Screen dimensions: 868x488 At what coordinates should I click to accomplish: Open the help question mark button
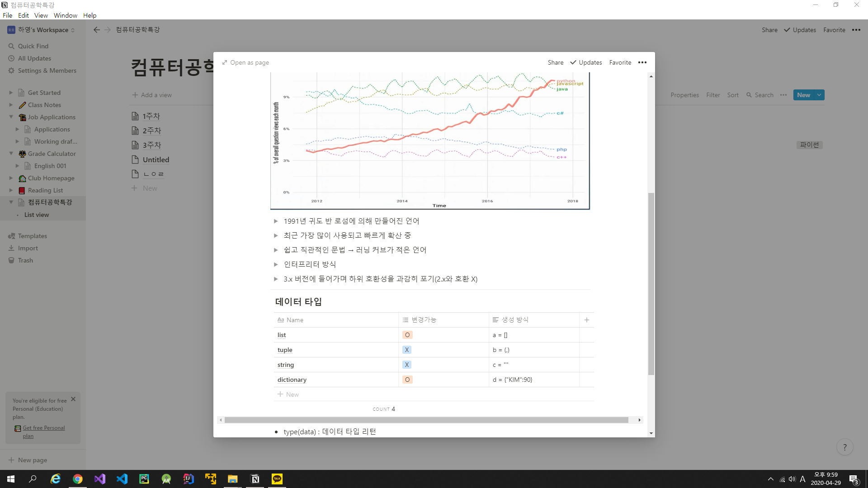point(844,447)
